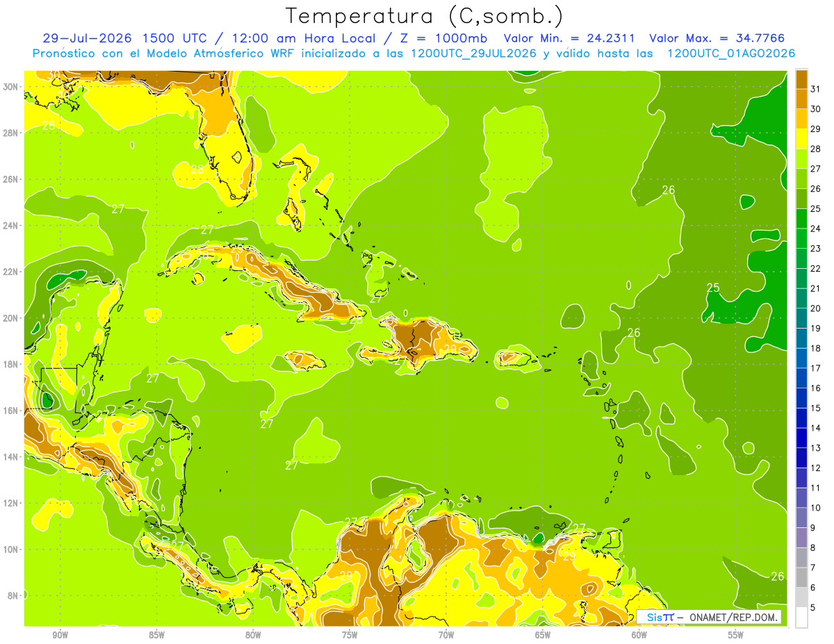Click the color scale label 23
834x644 pixels.
(815, 248)
